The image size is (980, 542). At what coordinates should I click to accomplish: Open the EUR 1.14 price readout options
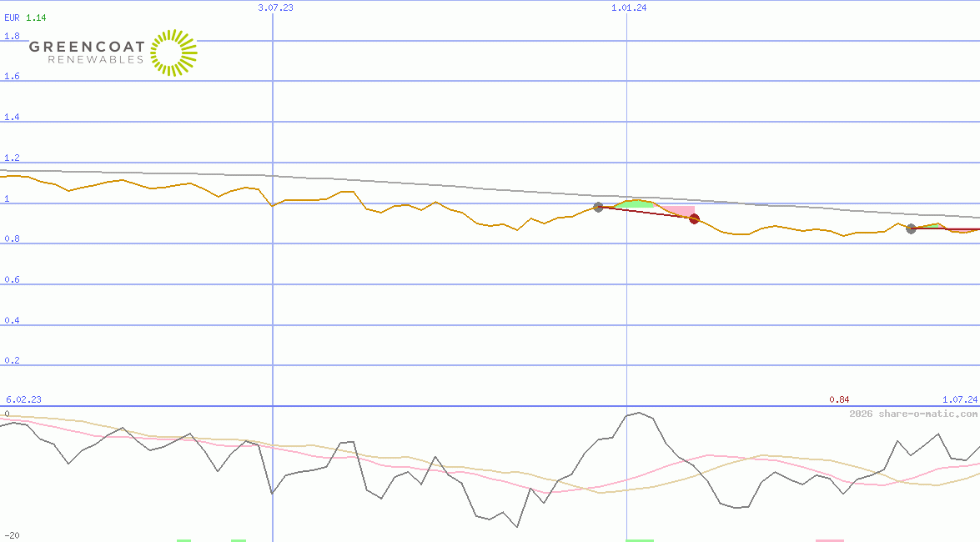tap(23, 17)
